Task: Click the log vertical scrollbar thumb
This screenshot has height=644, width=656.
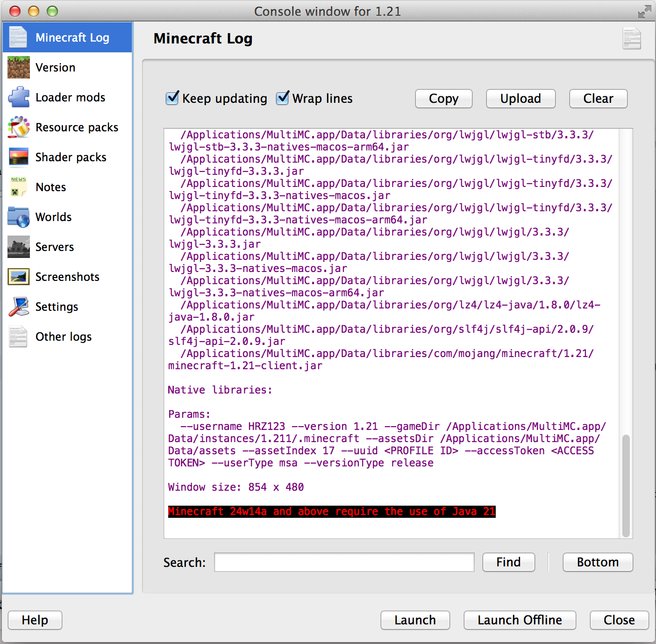Action: tap(626, 486)
